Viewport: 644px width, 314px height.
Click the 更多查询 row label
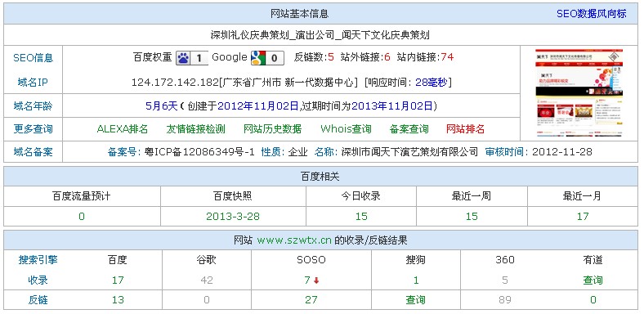[x=34, y=129]
